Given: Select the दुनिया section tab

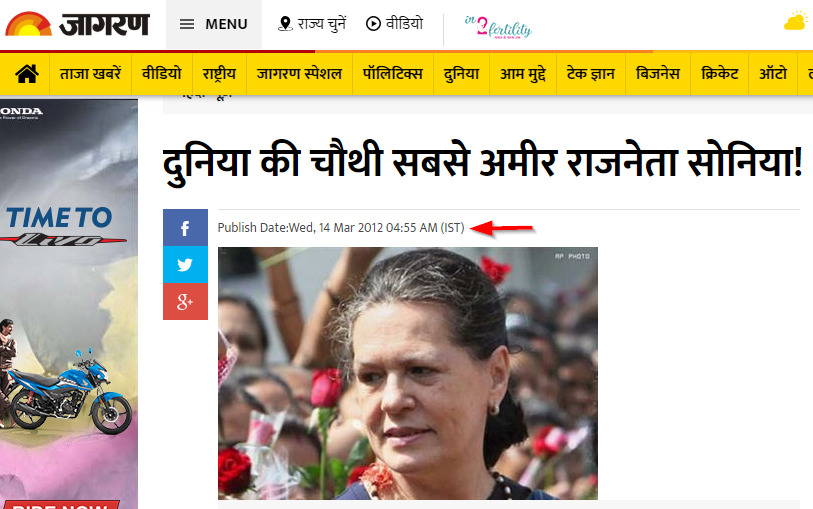Looking at the screenshot, I should point(461,74).
